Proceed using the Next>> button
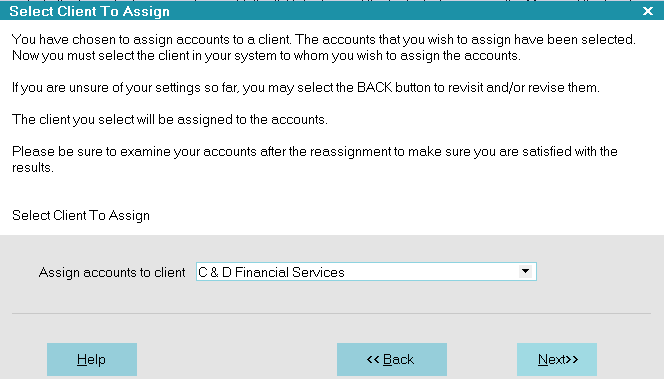This screenshot has height=379, width=664. (x=557, y=359)
